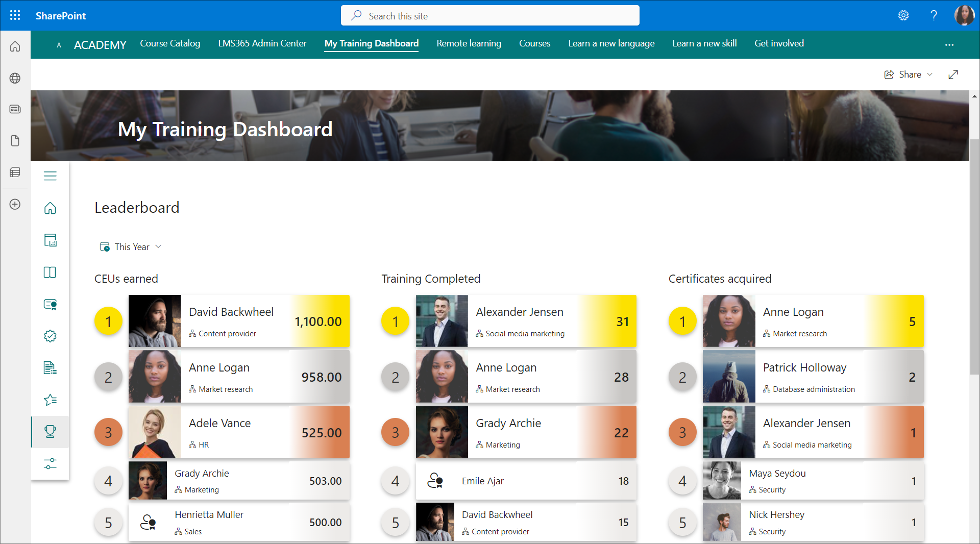Open the Course Catalog menu item
This screenshot has width=980, height=544.
tap(170, 43)
